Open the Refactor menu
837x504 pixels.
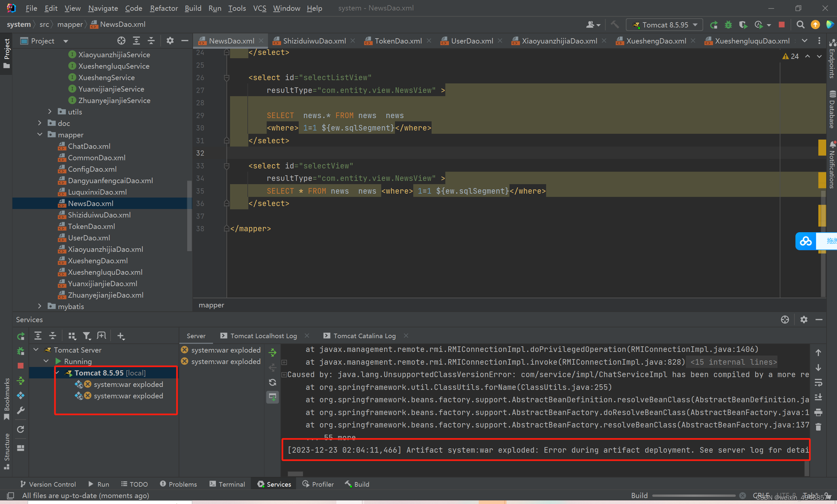point(164,8)
